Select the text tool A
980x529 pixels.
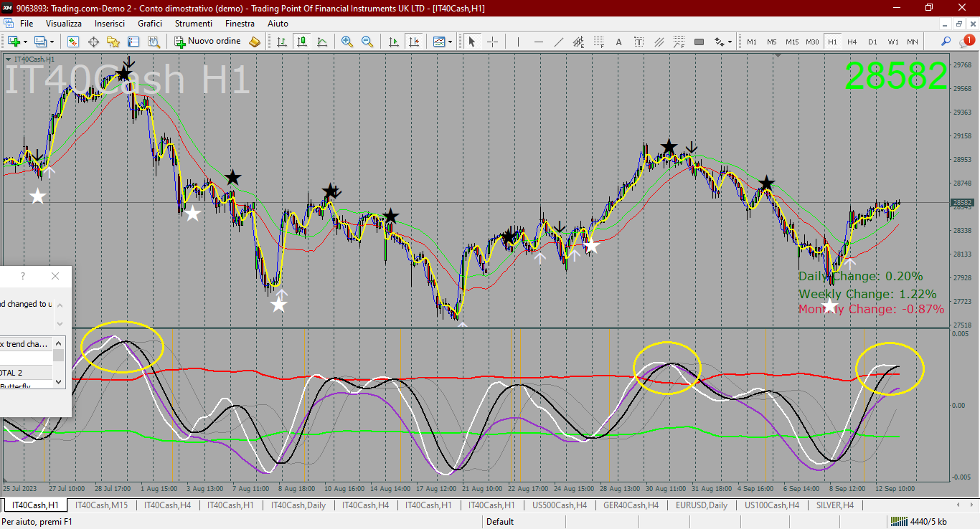coord(618,42)
